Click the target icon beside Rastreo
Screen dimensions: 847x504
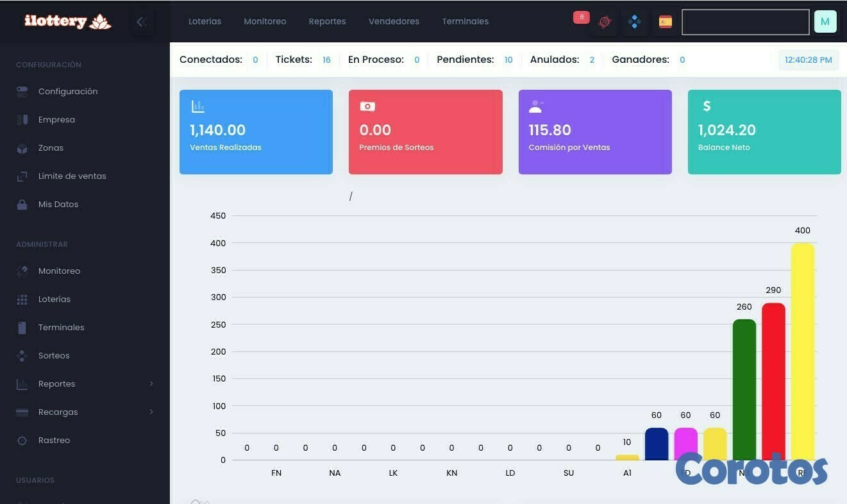22,440
